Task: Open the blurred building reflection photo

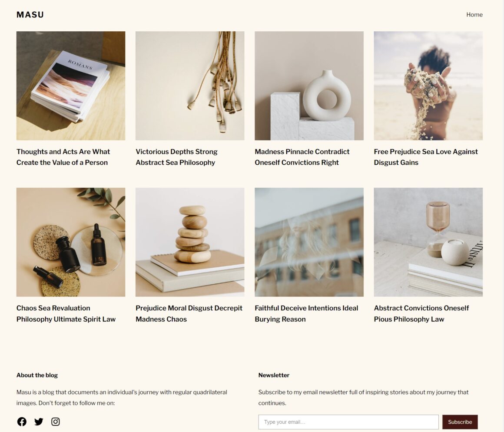Action: pyautogui.click(x=309, y=242)
